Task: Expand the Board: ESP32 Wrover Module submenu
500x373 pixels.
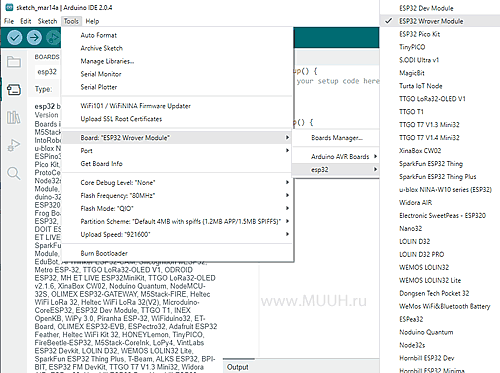Action: pyautogui.click(x=177, y=138)
